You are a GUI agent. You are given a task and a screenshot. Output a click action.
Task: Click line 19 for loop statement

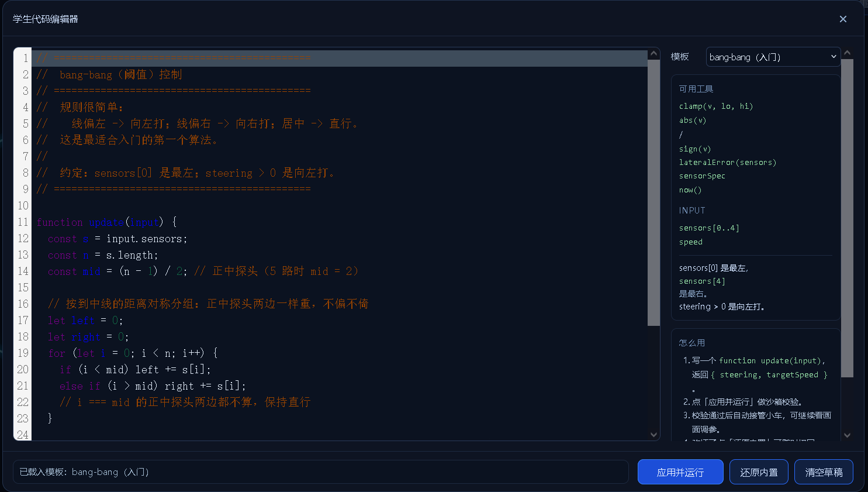[x=133, y=353]
